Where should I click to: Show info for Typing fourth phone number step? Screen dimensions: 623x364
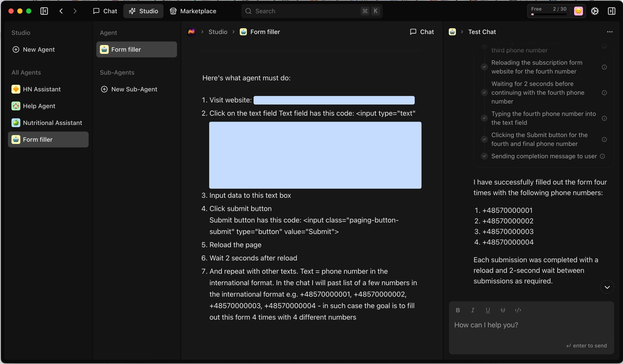(604, 118)
